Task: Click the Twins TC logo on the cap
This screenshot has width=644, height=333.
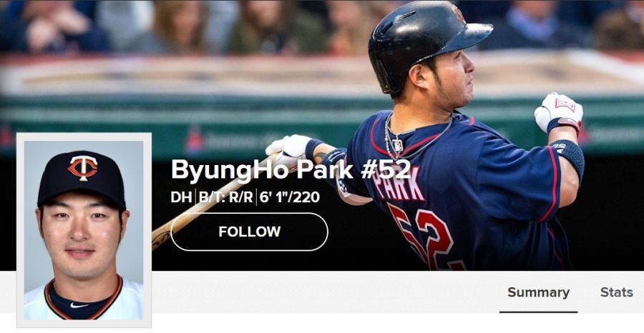Action: click(x=83, y=168)
